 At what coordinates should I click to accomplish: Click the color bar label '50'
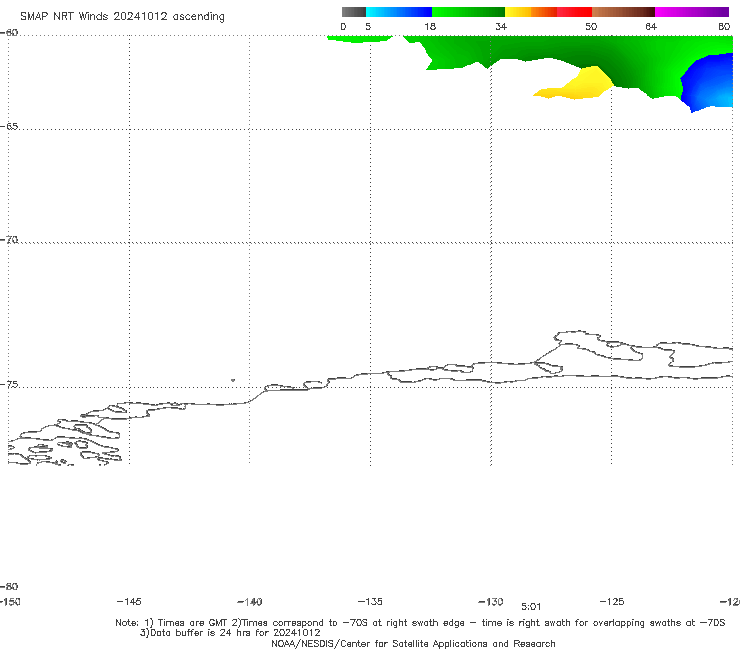[591, 26]
